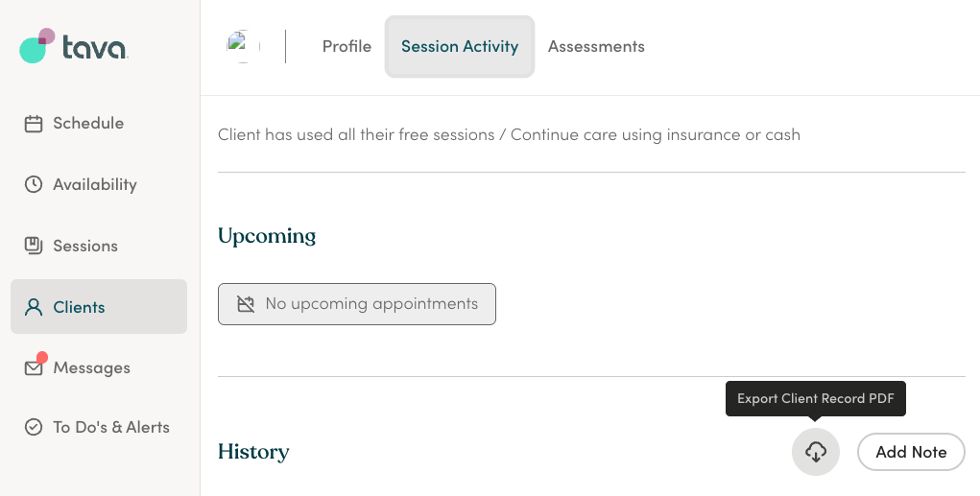Image resolution: width=980 pixels, height=496 pixels.
Task: Click the To Do's checkmark circle icon
Action: tap(34, 427)
